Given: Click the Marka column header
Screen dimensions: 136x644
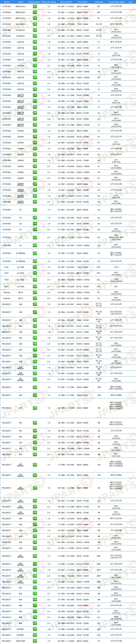Looking at the screenshot, I should click(x=7, y=2).
